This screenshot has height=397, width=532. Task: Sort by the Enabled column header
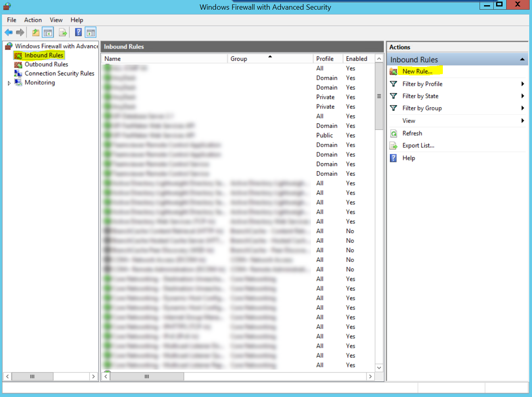(x=359, y=59)
